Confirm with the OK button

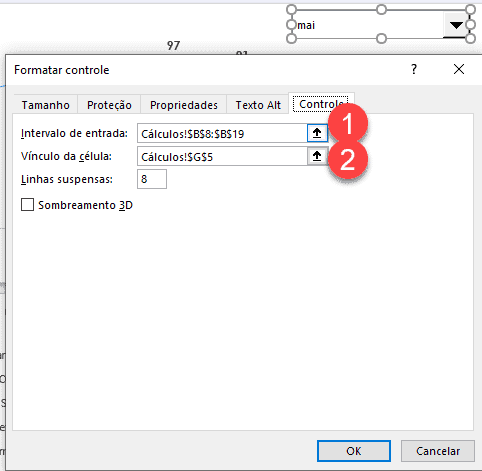click(354, 451)
